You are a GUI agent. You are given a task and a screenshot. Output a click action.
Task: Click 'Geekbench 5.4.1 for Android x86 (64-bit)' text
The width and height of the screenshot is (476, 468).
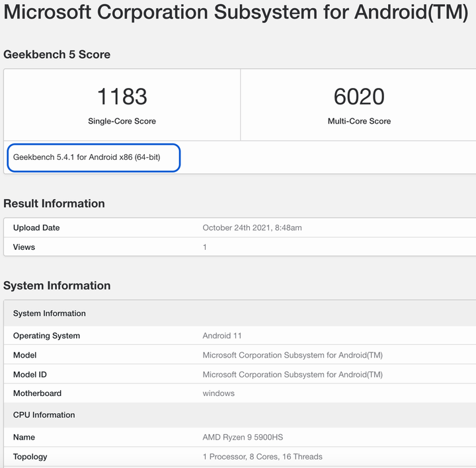[x=87, y=157]
